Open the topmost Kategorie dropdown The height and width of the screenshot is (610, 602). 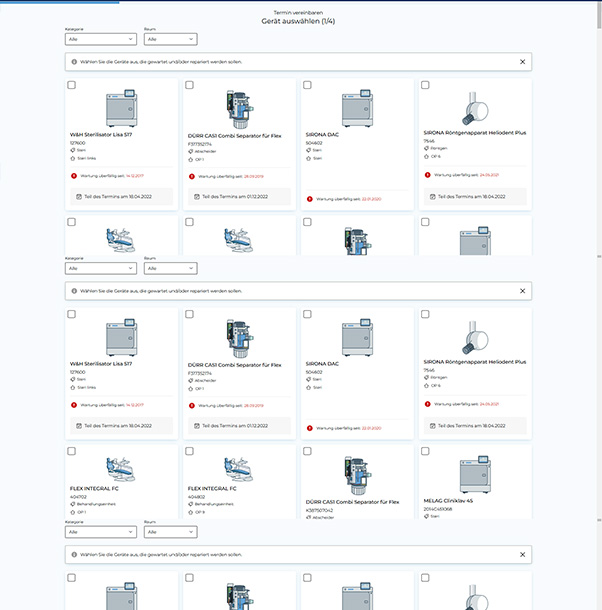(x=101, y=39)
